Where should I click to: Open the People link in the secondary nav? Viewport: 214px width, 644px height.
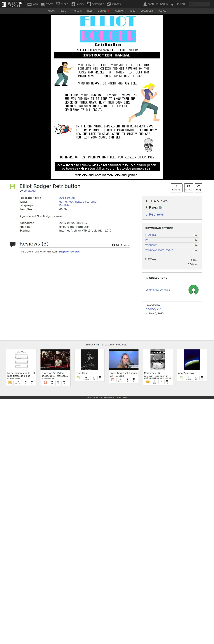[x=162, y=11]
